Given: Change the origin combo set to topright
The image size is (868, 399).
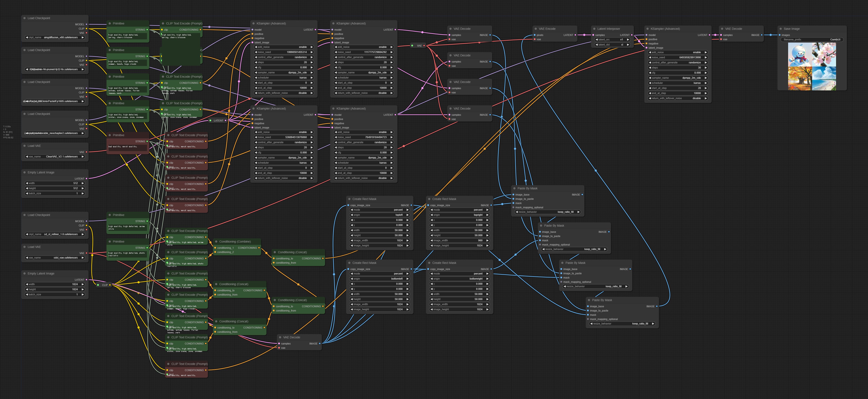Looking at the screenshot, I should pos(459,215).
